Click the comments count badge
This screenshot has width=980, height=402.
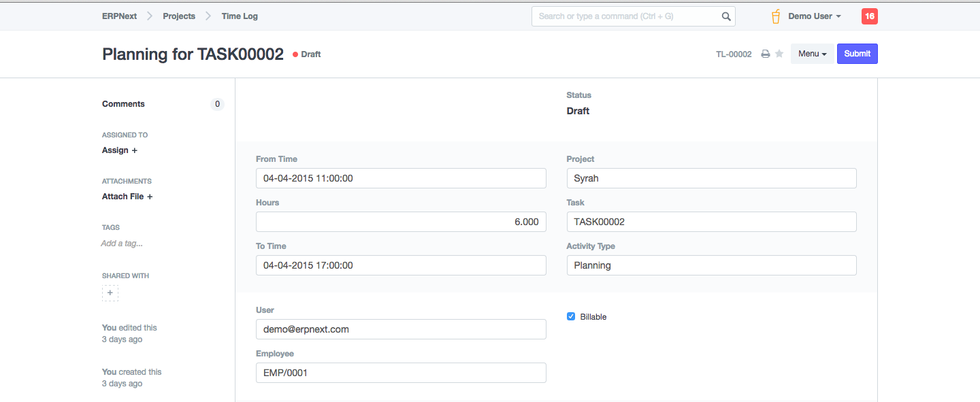point(217,104)
